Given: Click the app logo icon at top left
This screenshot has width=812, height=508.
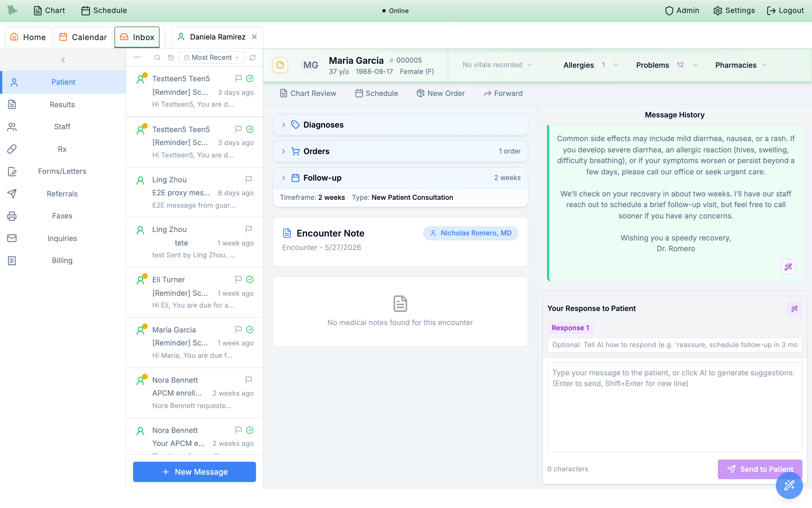Looking at the screenshot, I should coord(12,10).
